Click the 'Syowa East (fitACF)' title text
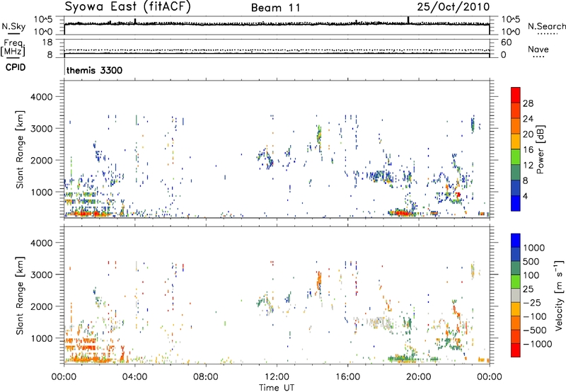This screenshot has width=566, height=392. click(x=128, y=7)
